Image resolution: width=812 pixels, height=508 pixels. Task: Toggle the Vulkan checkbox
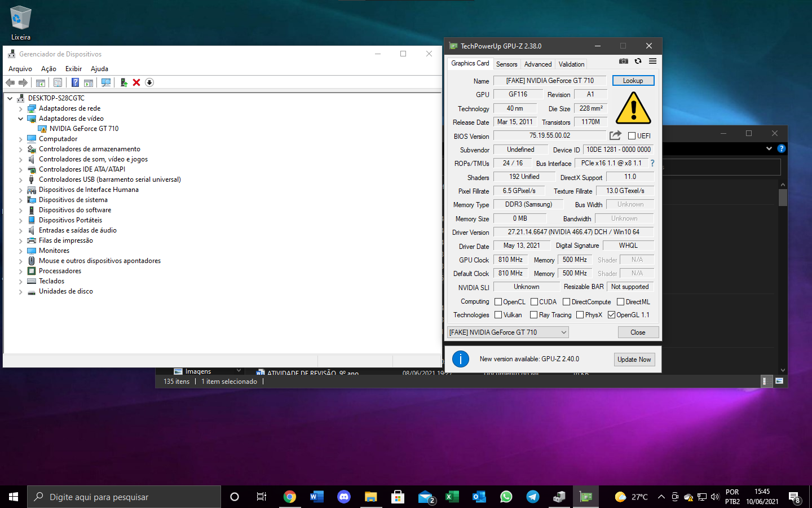pyautogui.click(x=498, y=315)
